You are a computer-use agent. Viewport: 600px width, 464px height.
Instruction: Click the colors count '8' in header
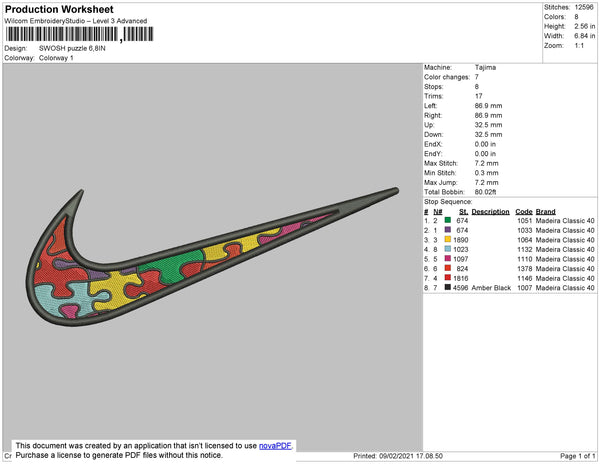[576, 17]
